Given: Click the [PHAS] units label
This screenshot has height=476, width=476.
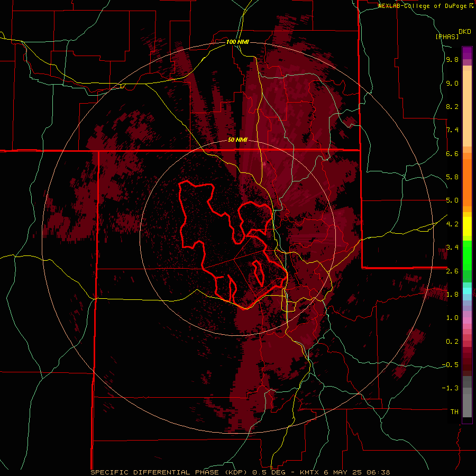Looking at the screenshot, I should (x=447, y=36).
